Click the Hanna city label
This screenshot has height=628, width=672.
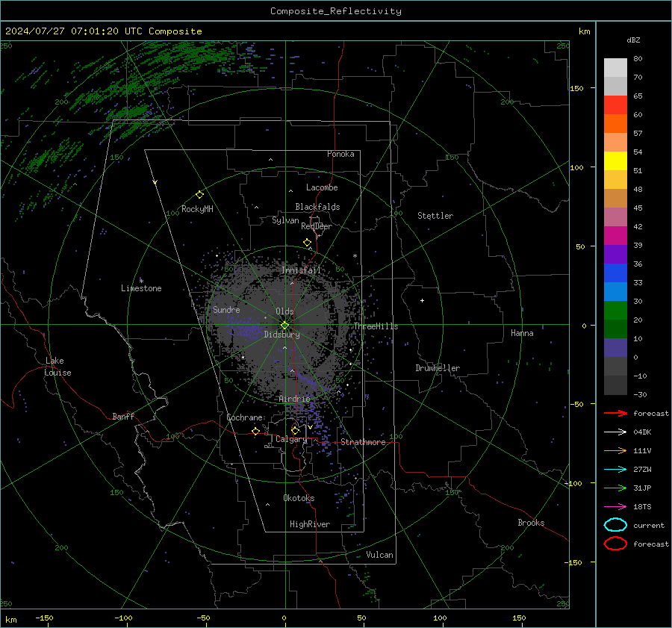tap(522, 333)
